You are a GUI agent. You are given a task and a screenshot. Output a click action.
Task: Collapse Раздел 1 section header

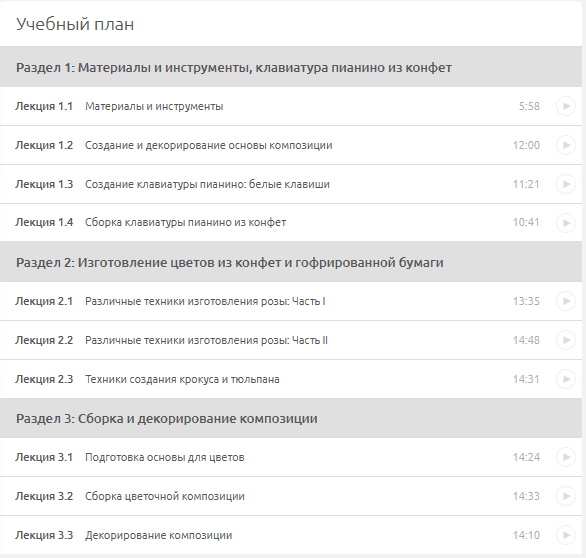(x=291, y=67)
